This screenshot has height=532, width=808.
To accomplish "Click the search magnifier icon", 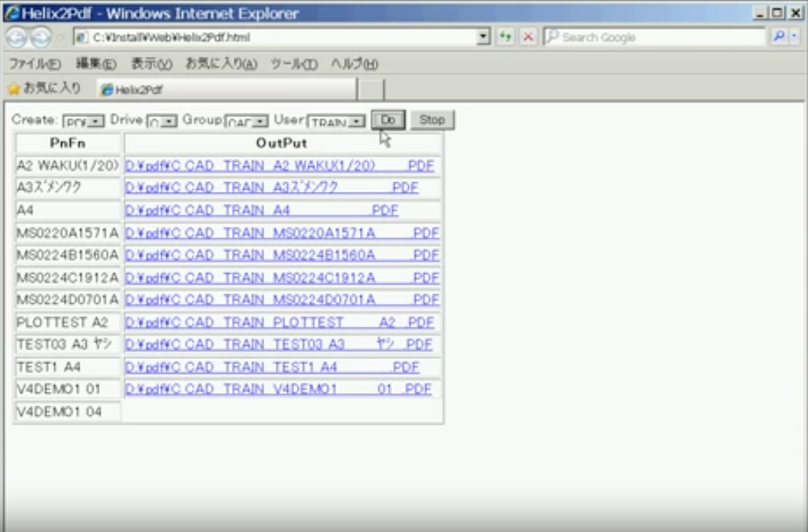I will coord(778,37).
